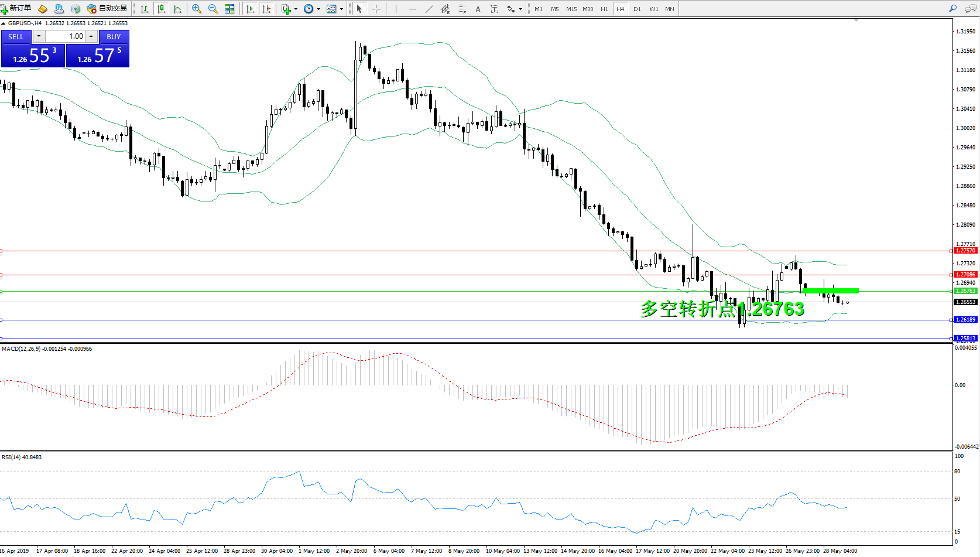Expand the Indicators list dropdown arrow

coord(296,9)
